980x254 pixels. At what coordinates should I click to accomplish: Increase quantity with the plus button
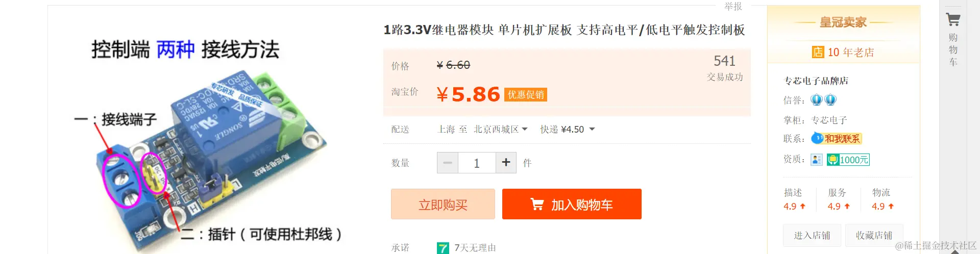pos(506,163)
